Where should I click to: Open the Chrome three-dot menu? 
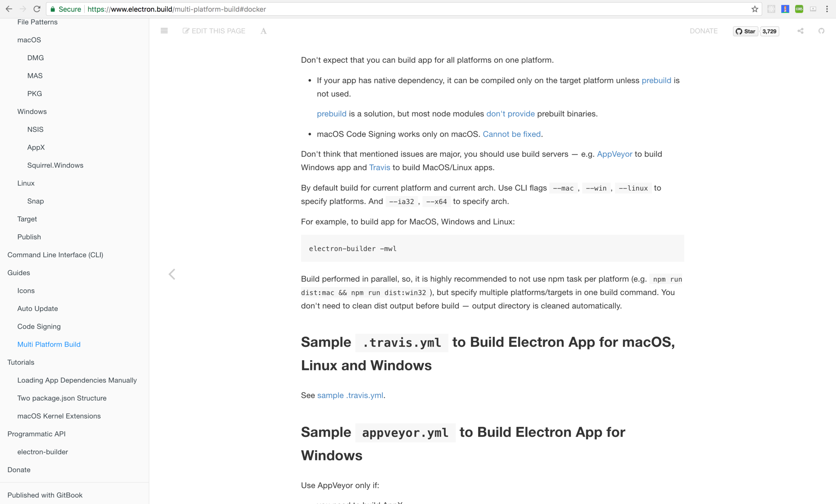pos(827,9)
